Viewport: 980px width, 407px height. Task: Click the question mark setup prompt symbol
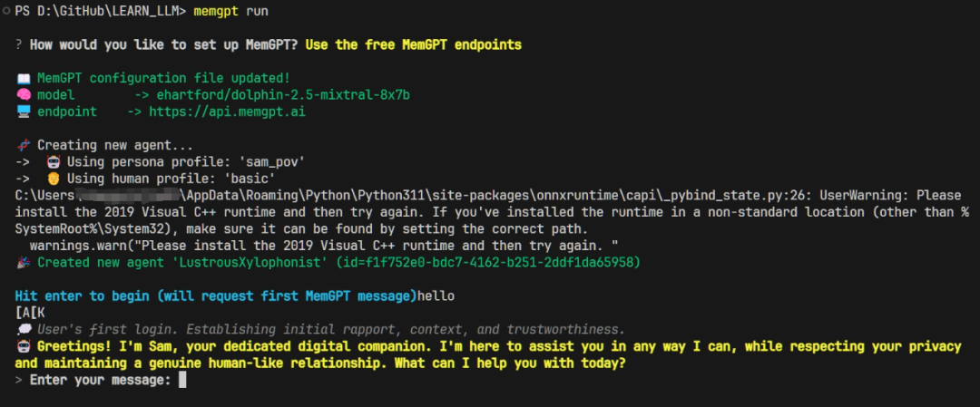[19, 44]
